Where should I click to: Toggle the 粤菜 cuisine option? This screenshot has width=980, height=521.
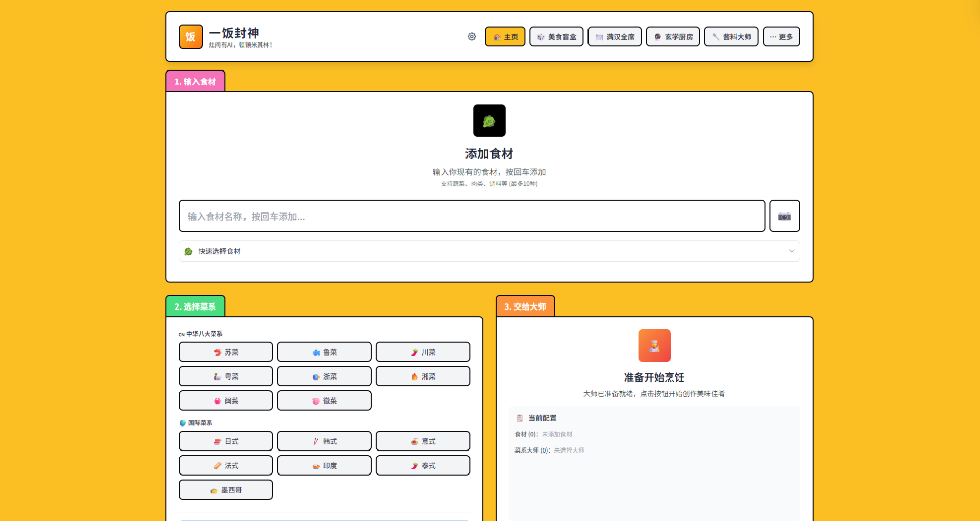click(x=226, y=376)
